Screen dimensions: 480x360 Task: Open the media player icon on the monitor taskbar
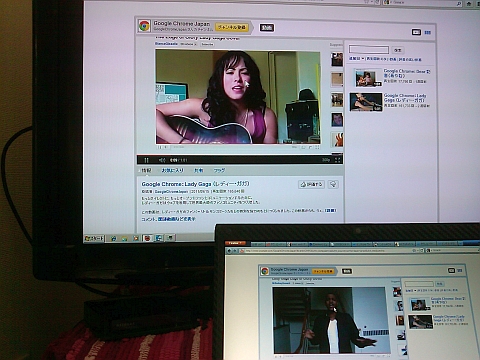tap(136, 238)
